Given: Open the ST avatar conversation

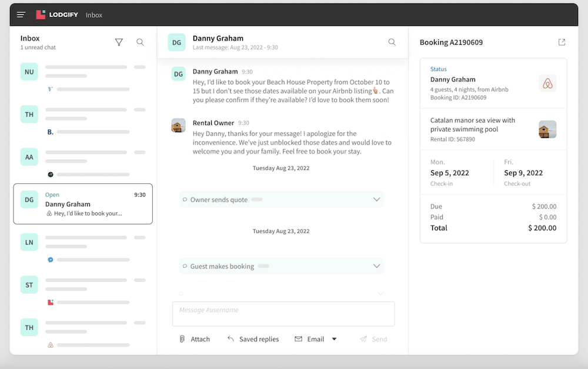Looking at the screenshot, I should point(29,285).
